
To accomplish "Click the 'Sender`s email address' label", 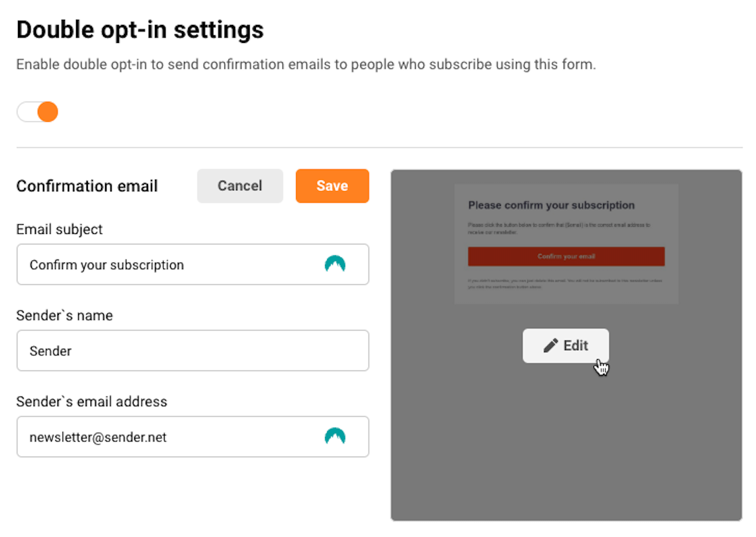I will [91, 402].
